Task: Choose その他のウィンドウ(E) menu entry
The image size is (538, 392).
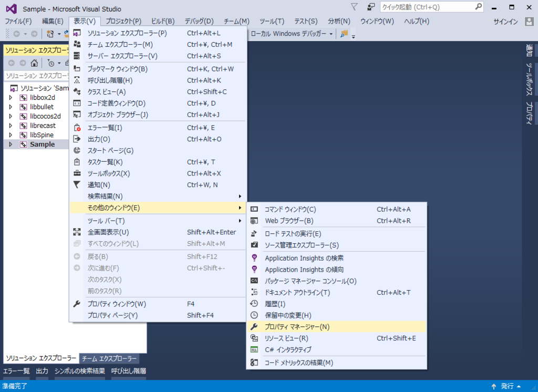Action: tap(158, 208)
